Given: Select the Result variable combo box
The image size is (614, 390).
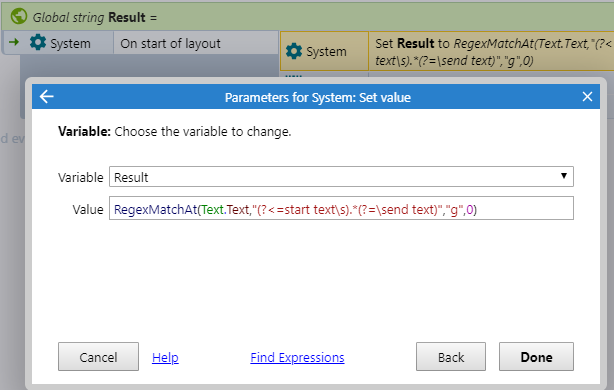Looking at the screenshot, I should pos(341,177).
